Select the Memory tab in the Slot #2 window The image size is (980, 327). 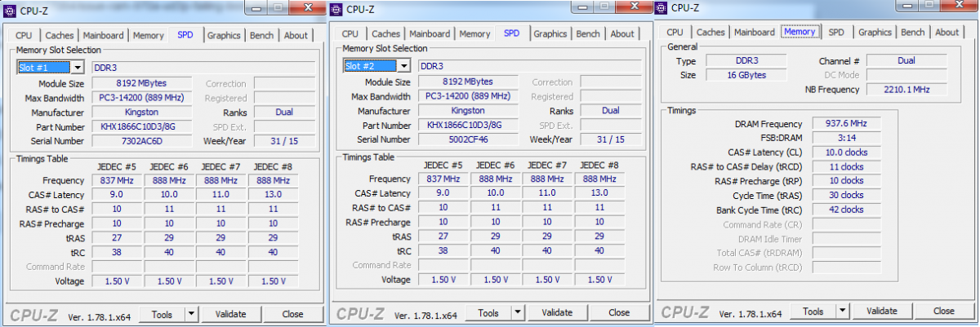474,34
